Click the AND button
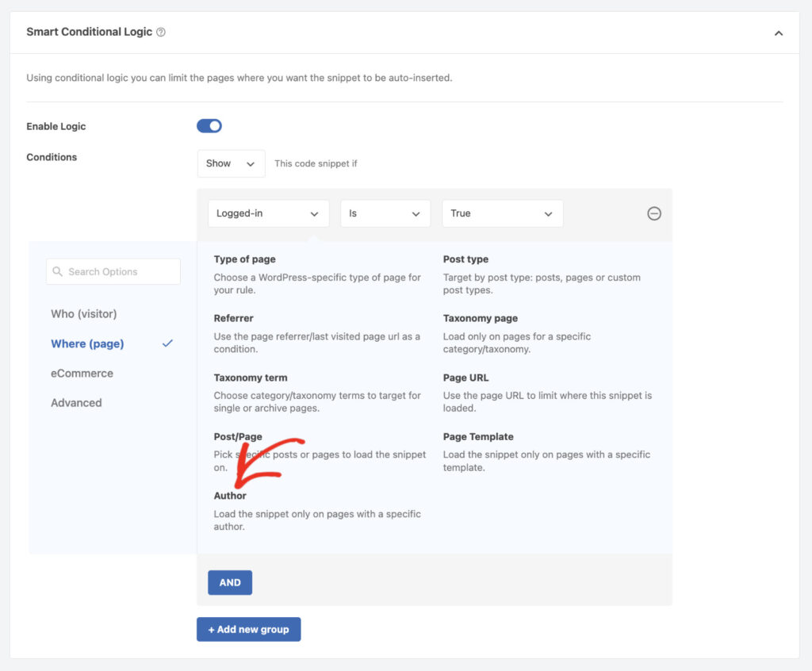Screen dimensions: 812x671 (x=230, y=582)
